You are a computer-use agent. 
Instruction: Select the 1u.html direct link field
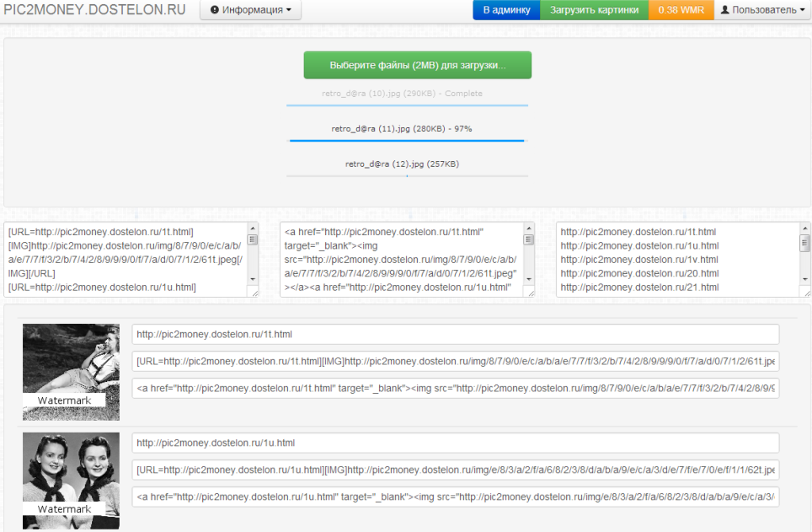(x=455, y=443)
